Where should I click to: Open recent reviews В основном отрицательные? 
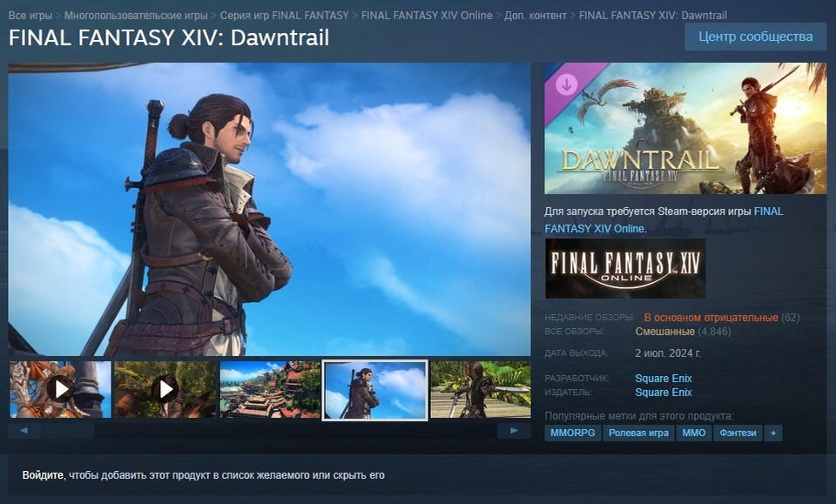711,318
